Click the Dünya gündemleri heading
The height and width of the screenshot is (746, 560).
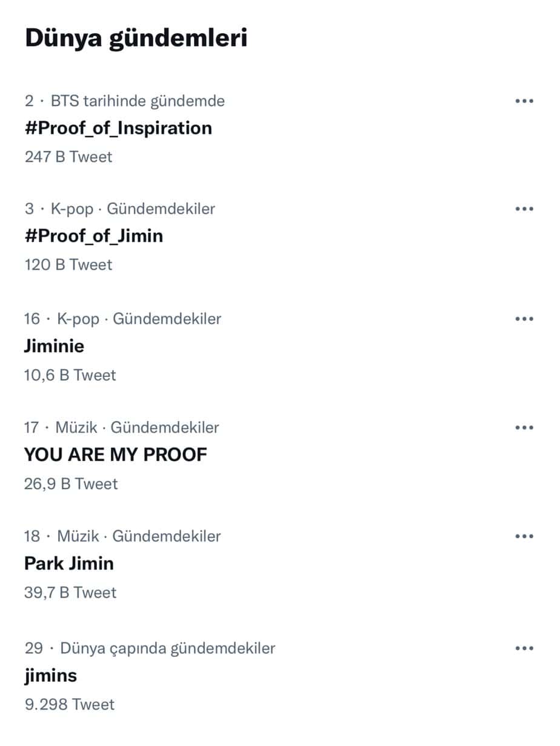tap(136, 38)
